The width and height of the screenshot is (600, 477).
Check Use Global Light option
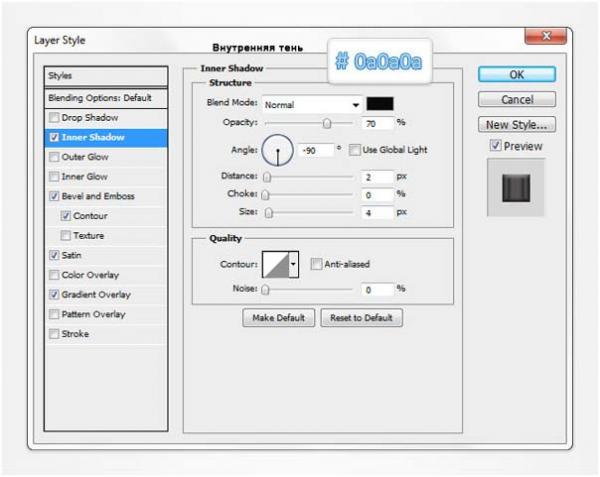click(x=355, y=150)
